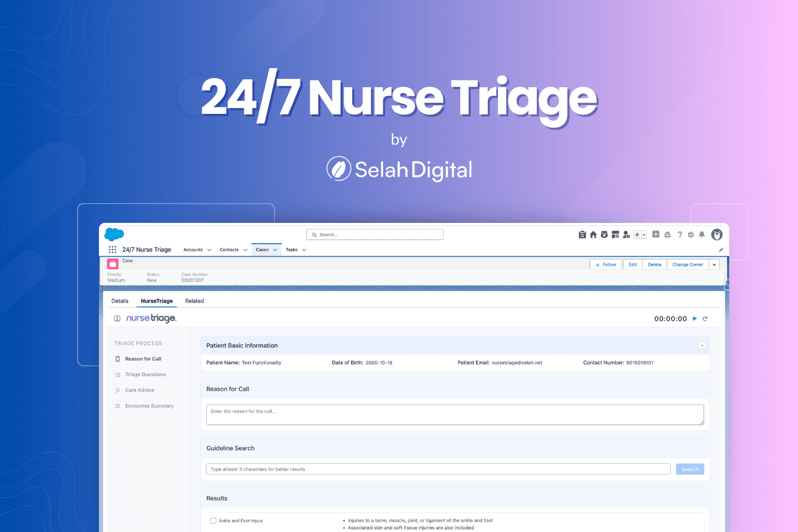Open the Notifications bell

click(702, 235)
